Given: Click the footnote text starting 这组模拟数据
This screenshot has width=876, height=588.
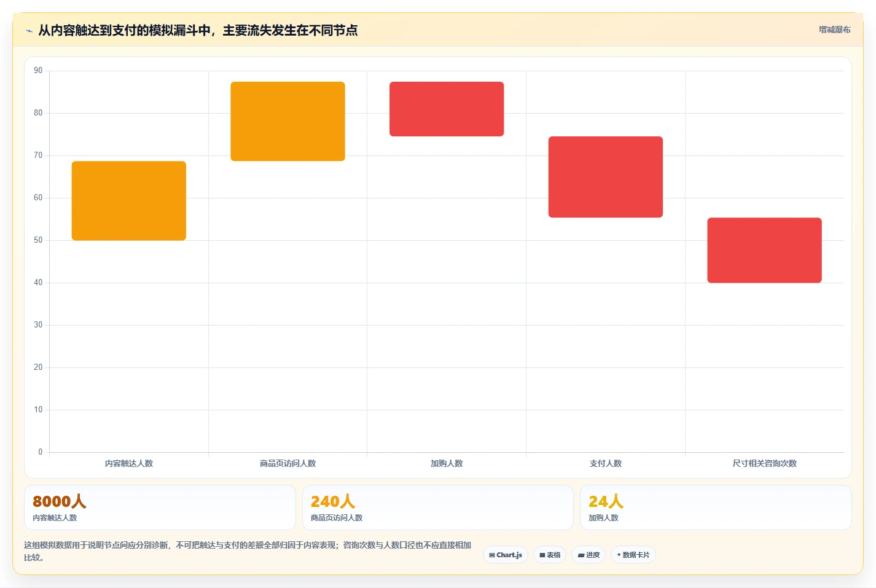Looking at the screenshot, I should pos(248,551).
